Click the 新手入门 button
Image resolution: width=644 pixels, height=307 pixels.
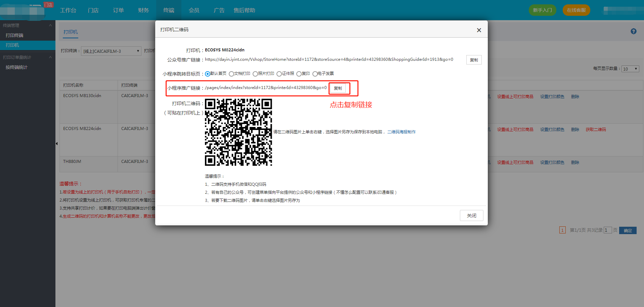tap(542, 10)
